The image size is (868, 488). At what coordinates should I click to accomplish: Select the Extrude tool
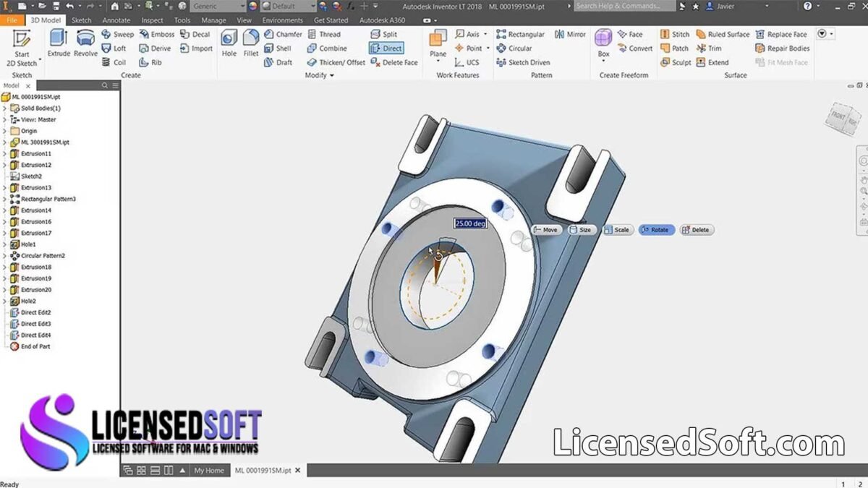pos(59,43)
